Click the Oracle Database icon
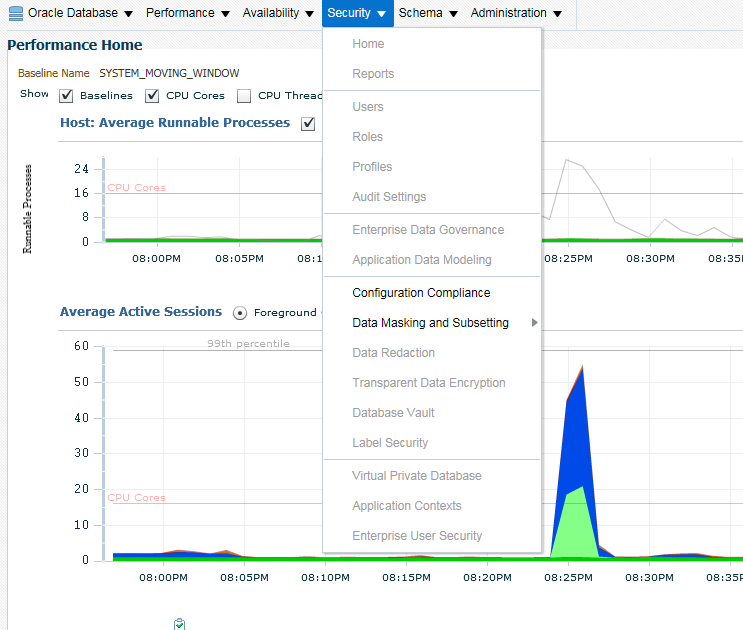The height and width of the screenshot is (630, 743). pos(16,14)
